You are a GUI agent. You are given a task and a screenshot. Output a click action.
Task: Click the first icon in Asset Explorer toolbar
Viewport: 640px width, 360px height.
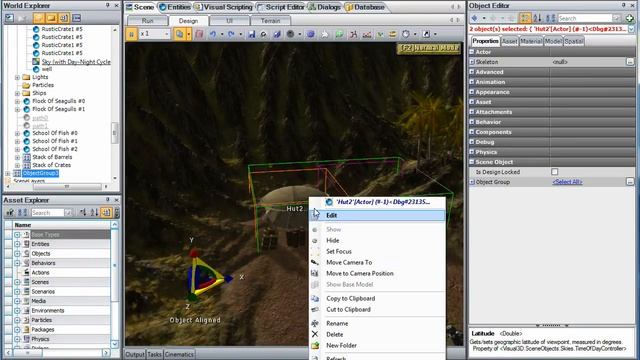coord(10,212)
